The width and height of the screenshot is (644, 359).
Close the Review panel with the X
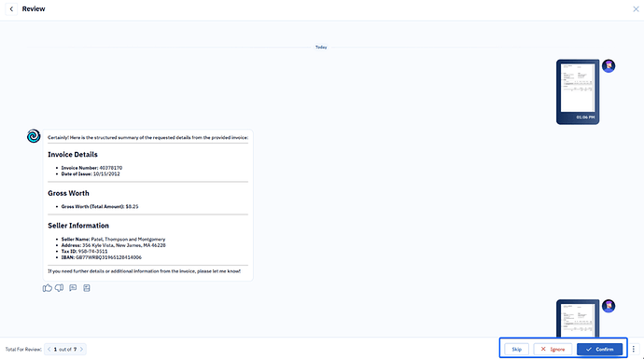click(636, 9)
